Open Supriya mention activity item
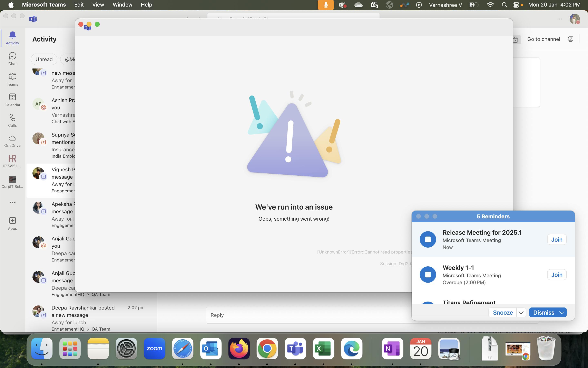Viewport: 588px width, 368px height. 51,145
